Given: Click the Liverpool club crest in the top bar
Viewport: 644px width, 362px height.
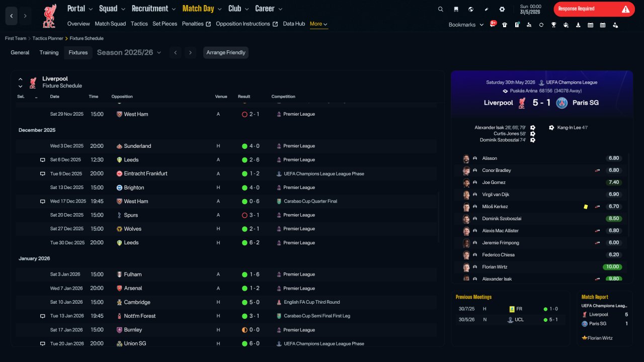Looking at the screenshot, I should coord(49,16).
